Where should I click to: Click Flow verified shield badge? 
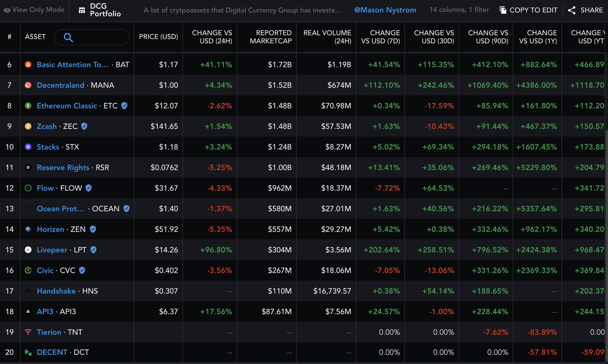(88, 188)
